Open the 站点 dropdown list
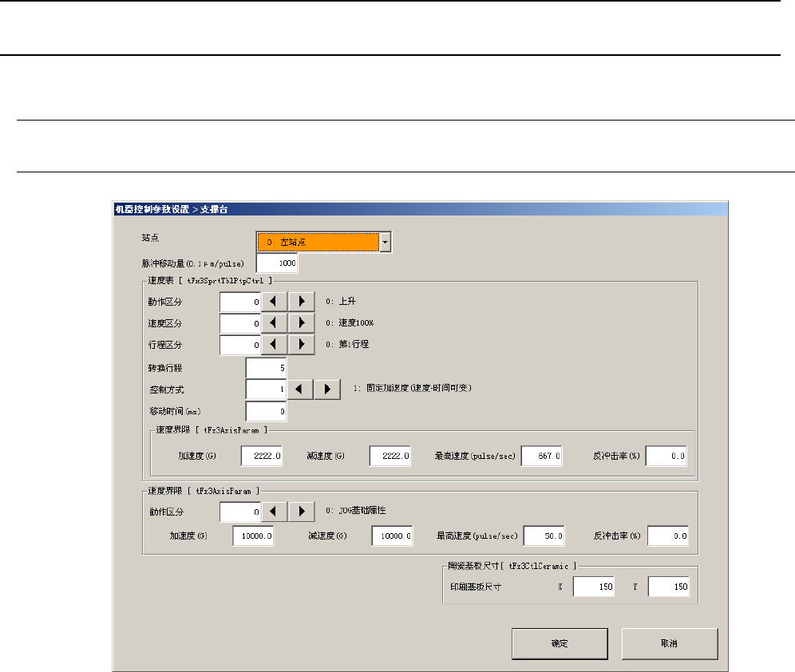The height and width of the screenshot is (672, 795). (x=386, y=242)
